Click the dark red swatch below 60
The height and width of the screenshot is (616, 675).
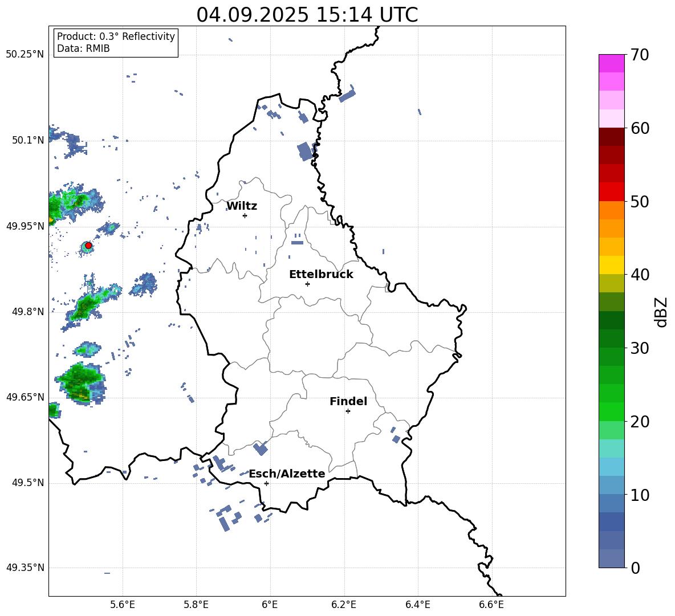[611, 137]
